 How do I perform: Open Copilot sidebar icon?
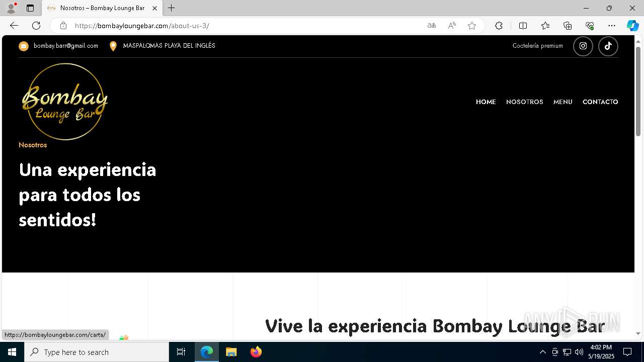coord(632,26)
